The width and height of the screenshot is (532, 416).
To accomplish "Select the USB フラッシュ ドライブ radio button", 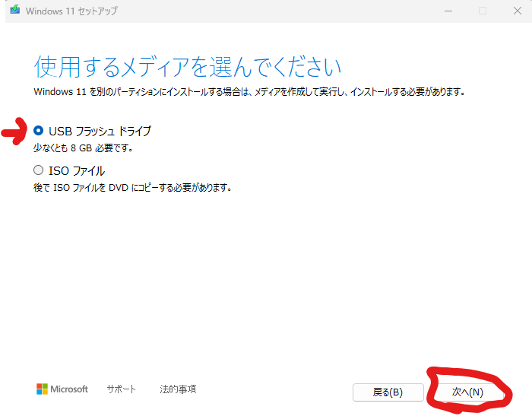I will pos(38,130).
